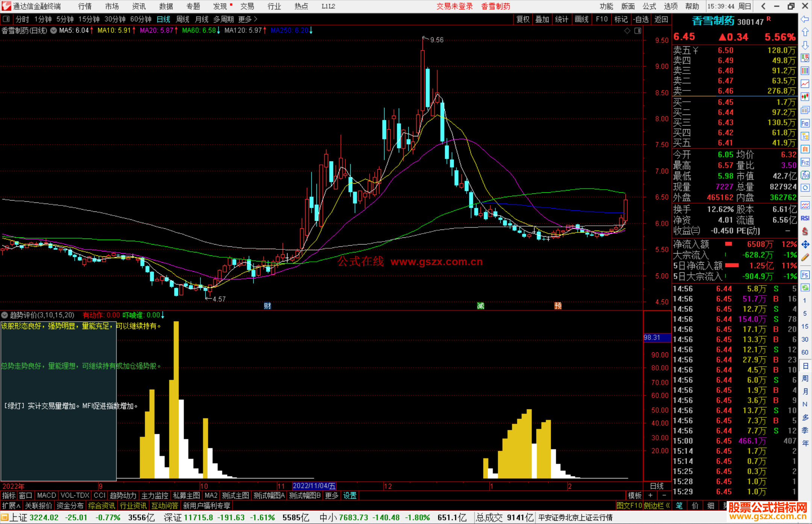
Task: Click the 复权 button on chart toolbar
Action: [523, 19]
